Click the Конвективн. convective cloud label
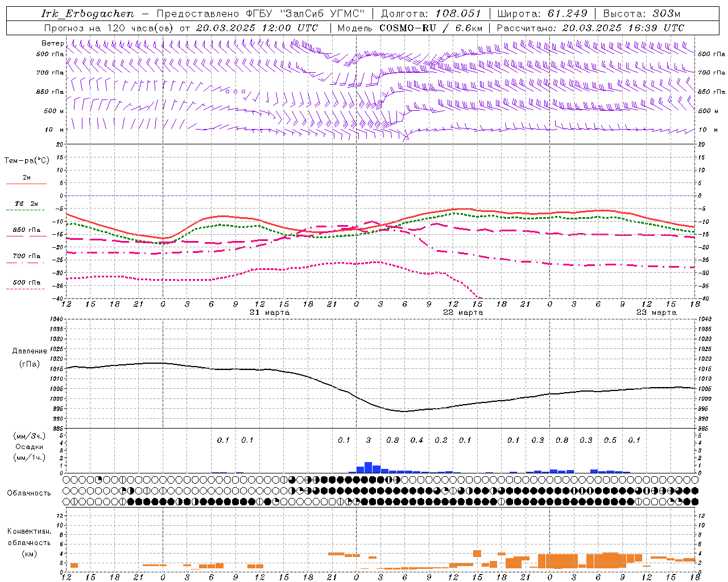 click(x=29, y=531)
